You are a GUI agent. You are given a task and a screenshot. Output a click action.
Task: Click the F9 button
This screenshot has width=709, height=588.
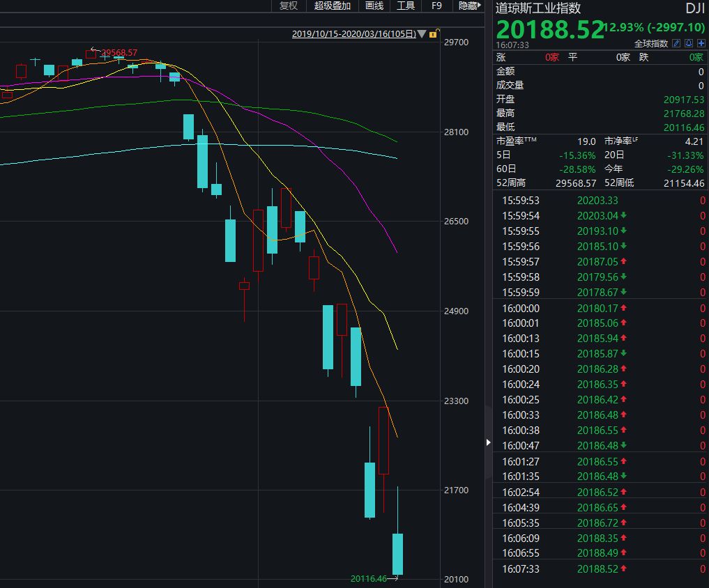(436, 6)
